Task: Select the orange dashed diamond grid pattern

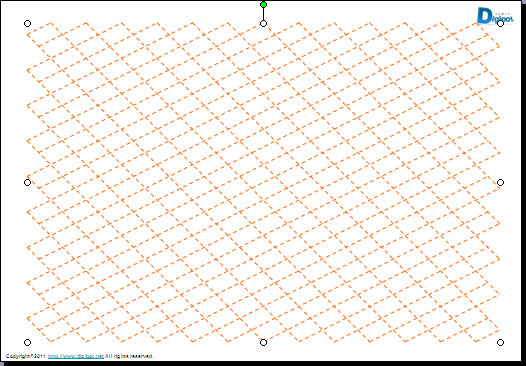Action: pos(263,182)
